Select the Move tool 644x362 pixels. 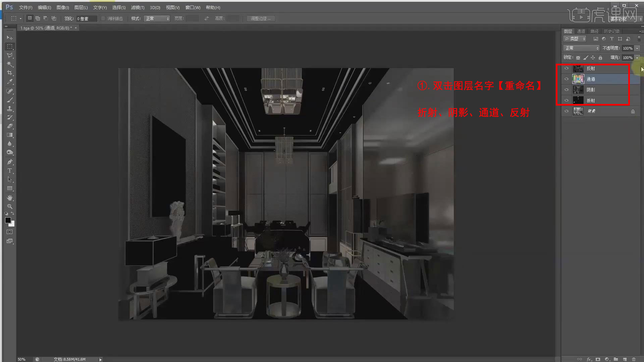[10, 38]
